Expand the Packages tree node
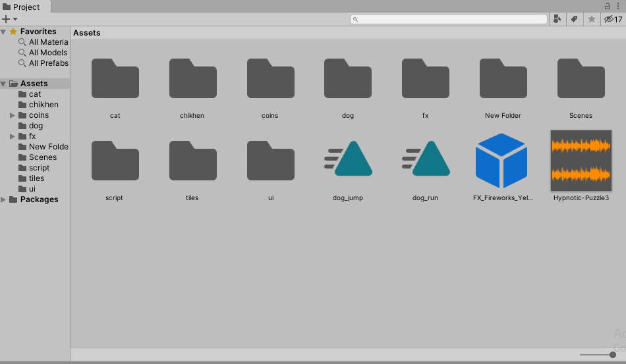This screenshot has width=626, height=364. point(3,199)
